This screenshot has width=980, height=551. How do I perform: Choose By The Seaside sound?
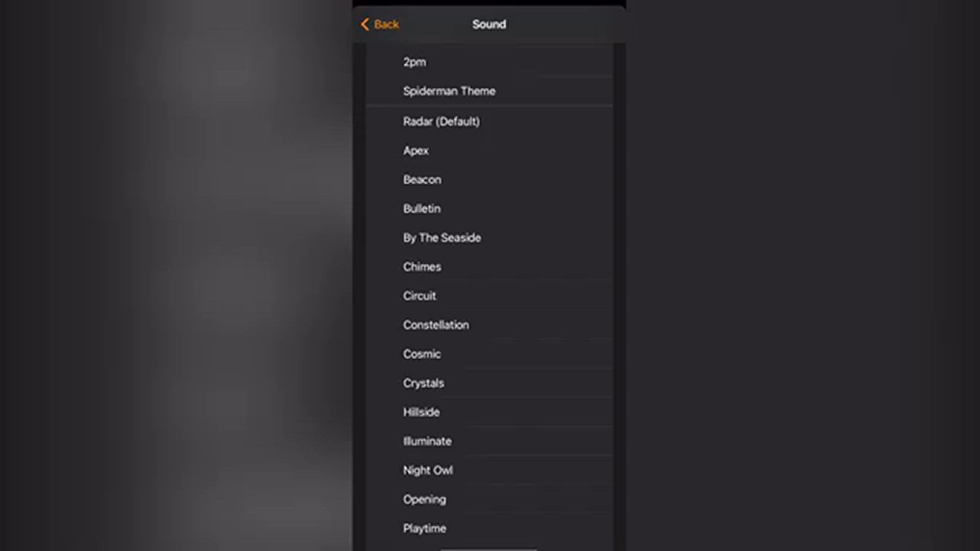coord(489,238)
